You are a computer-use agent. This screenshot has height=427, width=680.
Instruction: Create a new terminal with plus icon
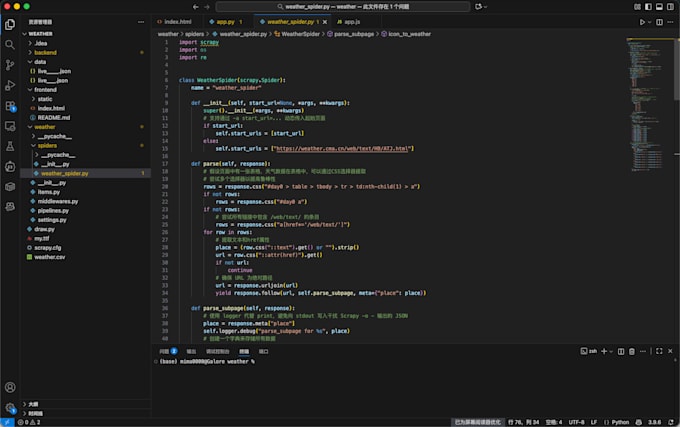pyautogui.click(x=604, y=352)
